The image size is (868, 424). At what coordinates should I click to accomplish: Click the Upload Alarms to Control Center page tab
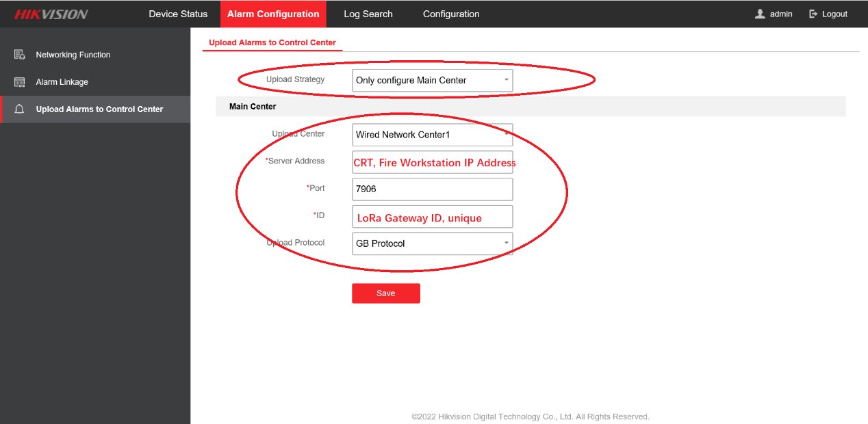pos(272,42)
